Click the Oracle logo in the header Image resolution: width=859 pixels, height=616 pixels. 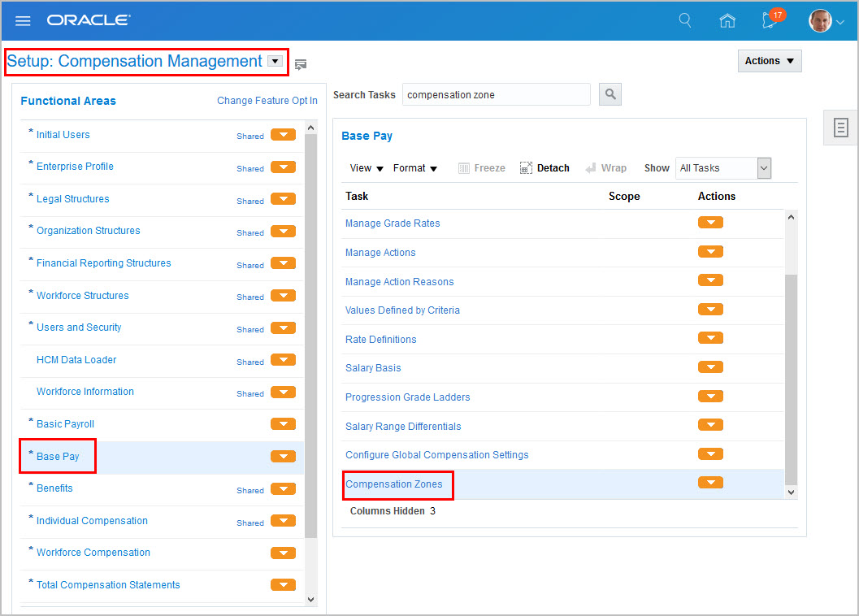pyautogui.click(x=89, y=20)
